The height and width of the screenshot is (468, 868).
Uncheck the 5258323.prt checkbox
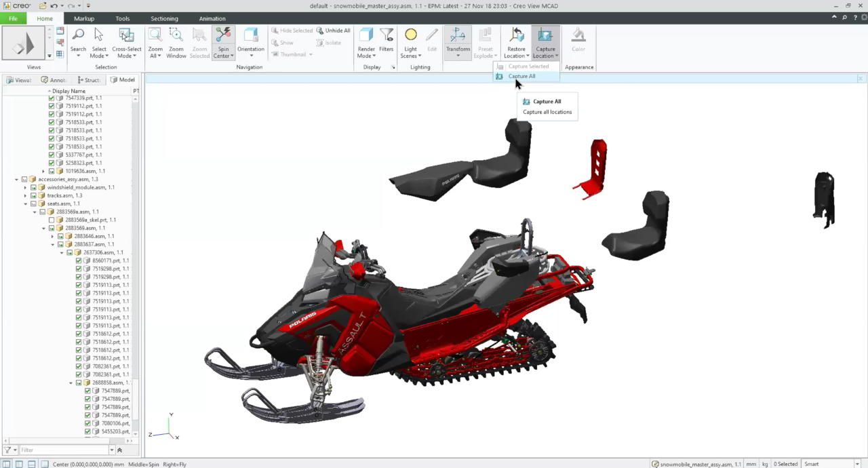coord(52,163)
